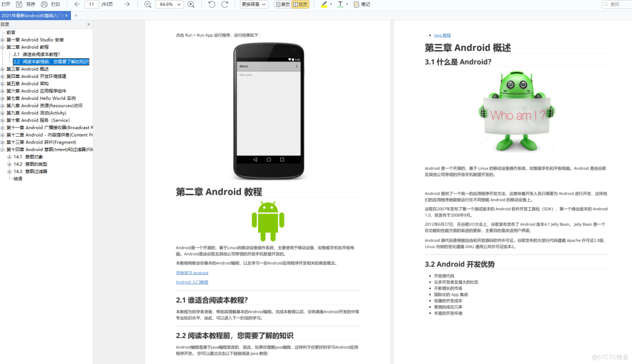This screenshot has width=632, height=364.
Task: Click the 打印 printer icon
Action: (44, 4)
